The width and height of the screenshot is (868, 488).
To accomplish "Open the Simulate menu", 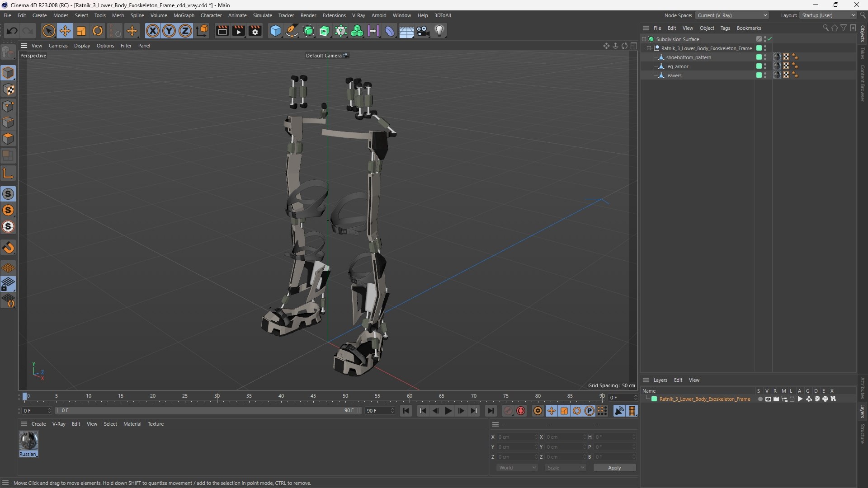I will tap(262, 15).
